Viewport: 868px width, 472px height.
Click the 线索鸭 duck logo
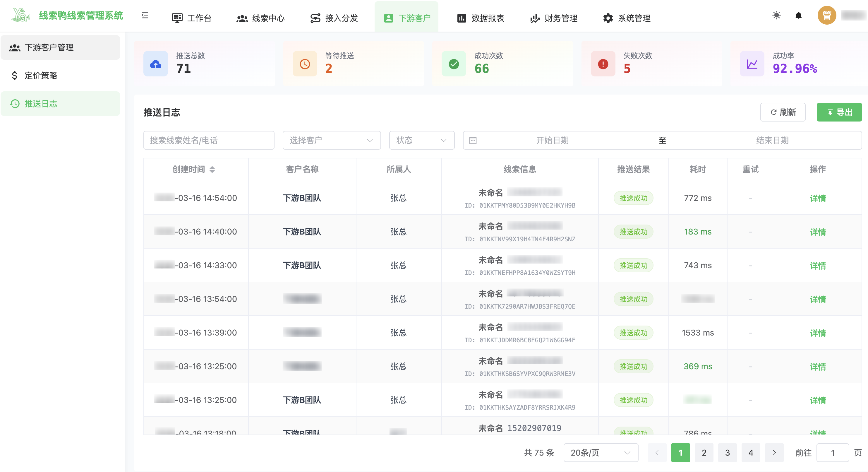(x=21, y=15)
